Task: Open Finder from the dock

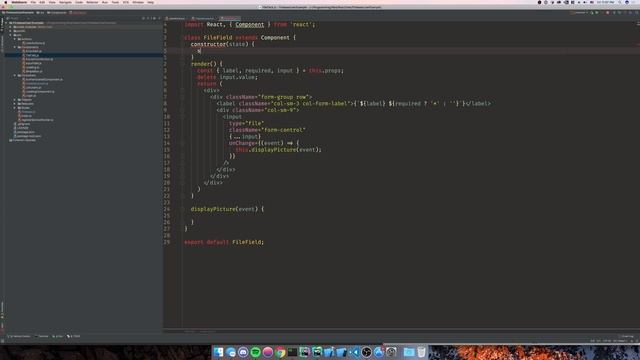Action: pos(218,352)
